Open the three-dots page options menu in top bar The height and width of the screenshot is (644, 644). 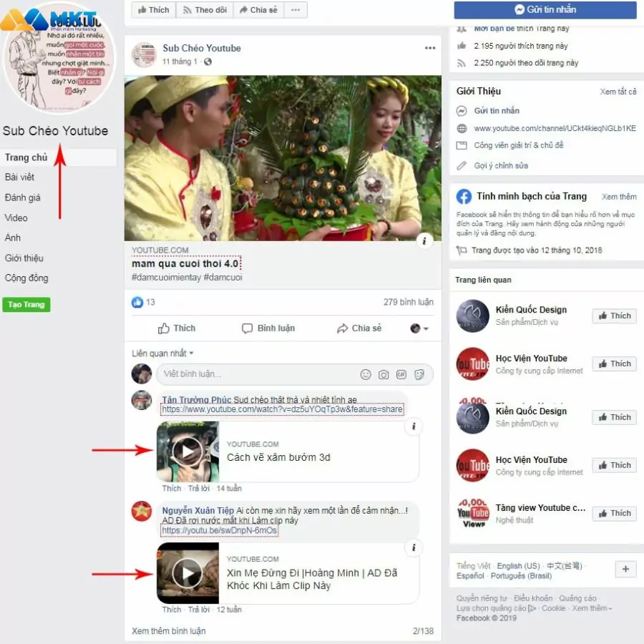point(296,10)
